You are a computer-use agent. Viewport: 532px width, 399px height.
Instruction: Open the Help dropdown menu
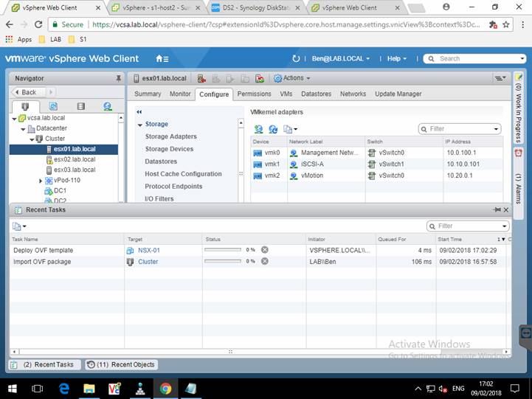coord(397,59)
